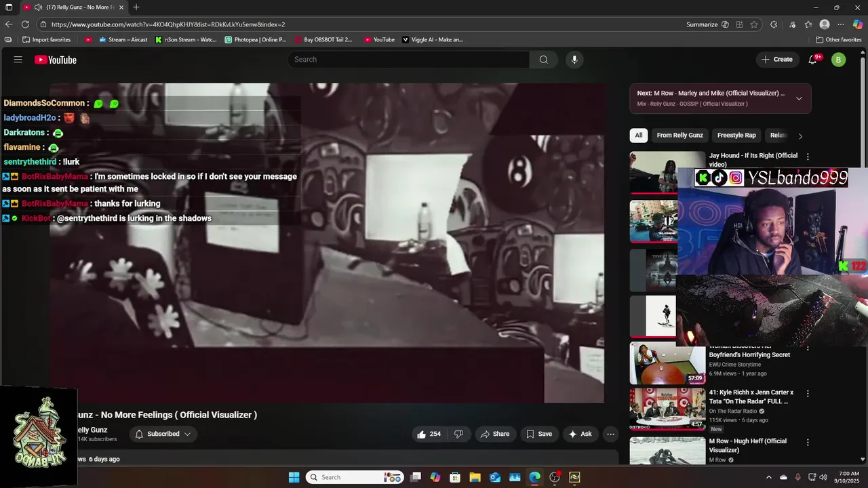Open the Stream – Aircast bookmark
The width and height of the screenshot is (868, 488).
tap(123, 39)
